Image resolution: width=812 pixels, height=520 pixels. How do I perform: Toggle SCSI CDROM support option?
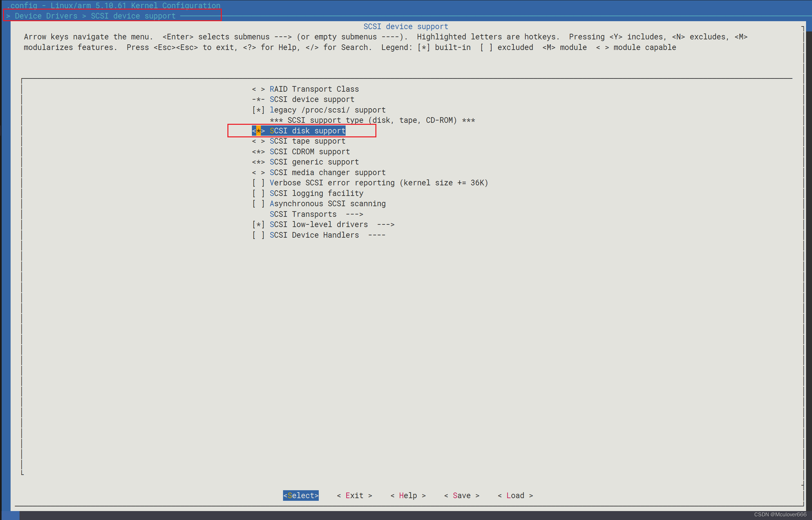point(309,152)
